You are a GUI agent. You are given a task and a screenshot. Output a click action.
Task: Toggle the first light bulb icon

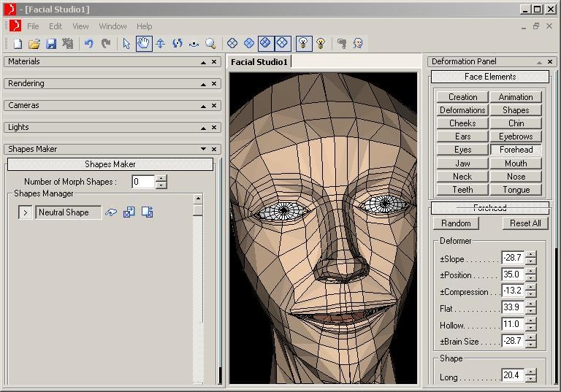point(304,44)
